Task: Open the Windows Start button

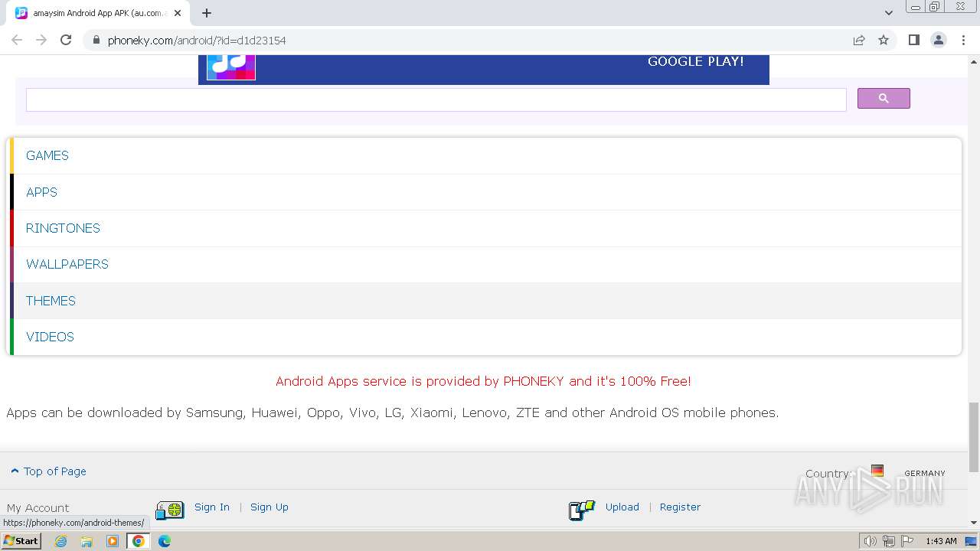Action: [21, 541]
